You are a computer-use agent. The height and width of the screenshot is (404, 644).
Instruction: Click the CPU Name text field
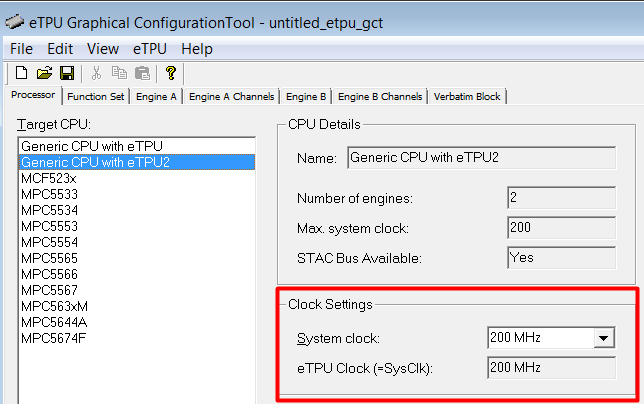pos(478,157)
